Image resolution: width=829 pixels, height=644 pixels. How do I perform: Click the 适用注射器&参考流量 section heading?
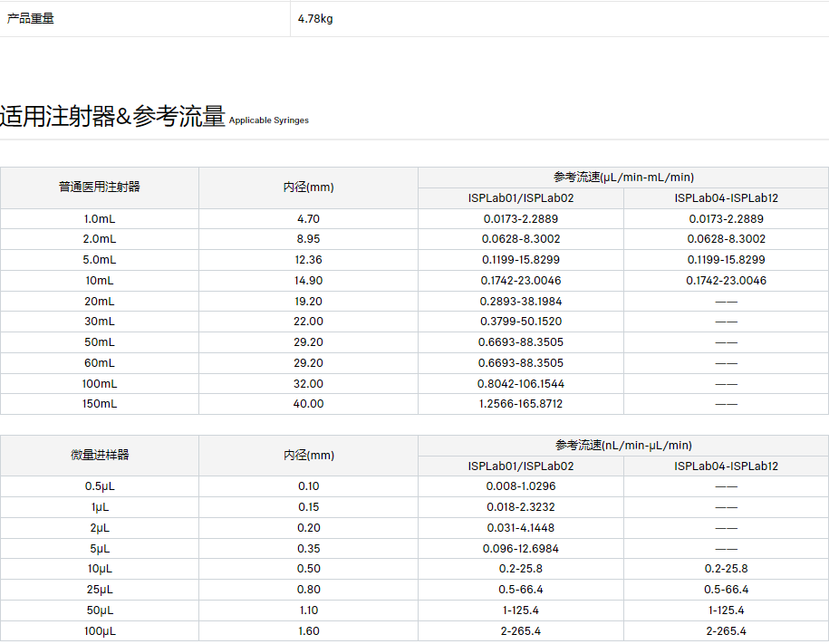click(112, 117)
